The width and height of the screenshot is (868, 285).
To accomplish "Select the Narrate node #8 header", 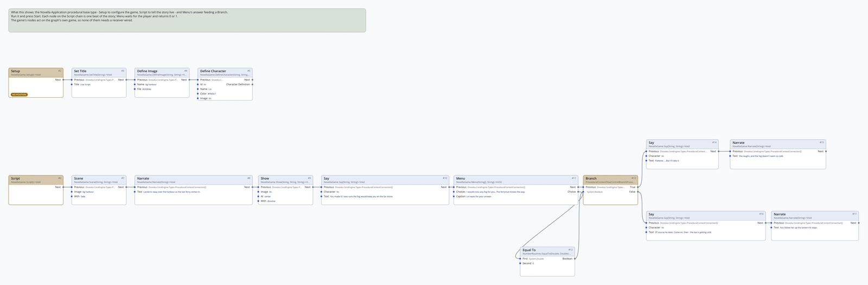I will [193, 180].
